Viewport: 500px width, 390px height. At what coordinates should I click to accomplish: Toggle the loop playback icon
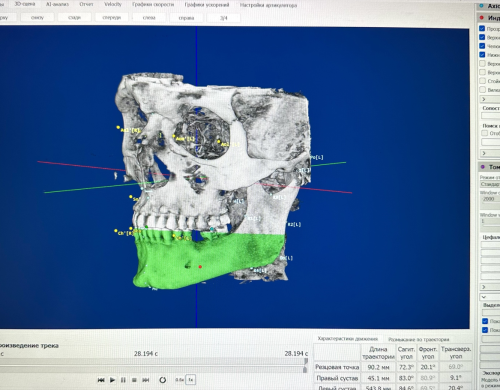pyautogui.click(x=163, y=380)
